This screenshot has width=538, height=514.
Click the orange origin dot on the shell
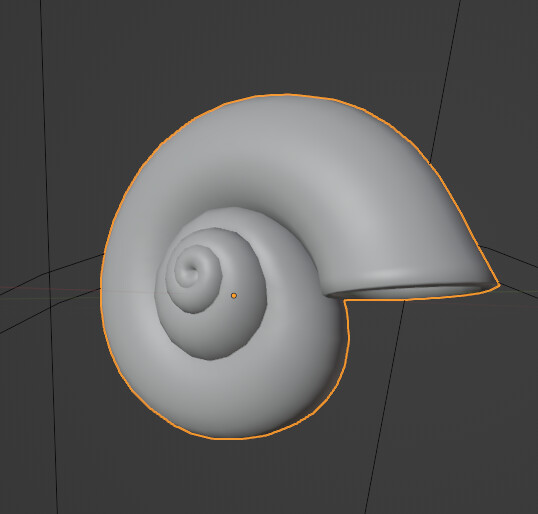(x=234, y=295)
